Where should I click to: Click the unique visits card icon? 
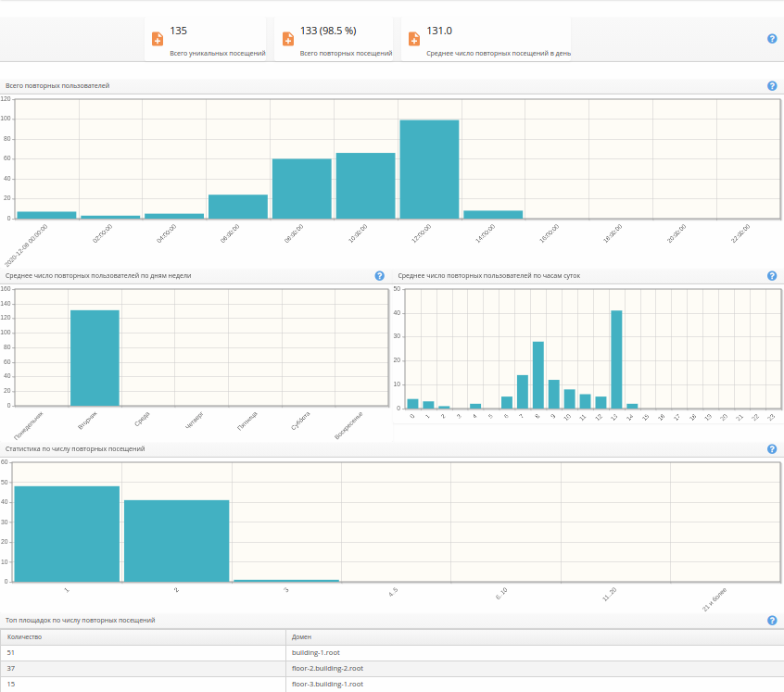158,39
